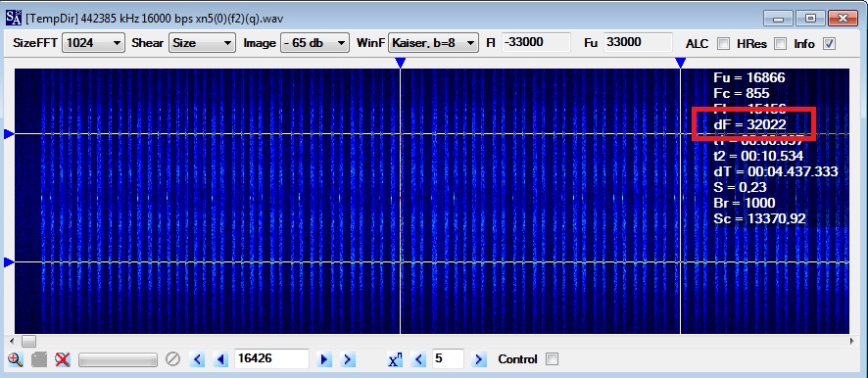868x378 pixels.
Task: Click the Fu field showing 33000
Action: pyautogui.click(x=639, y=43)
